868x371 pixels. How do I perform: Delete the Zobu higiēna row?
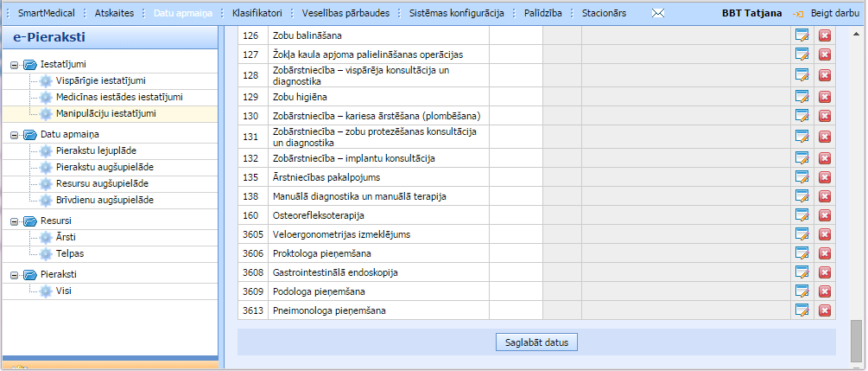click(x=825, y=97)
